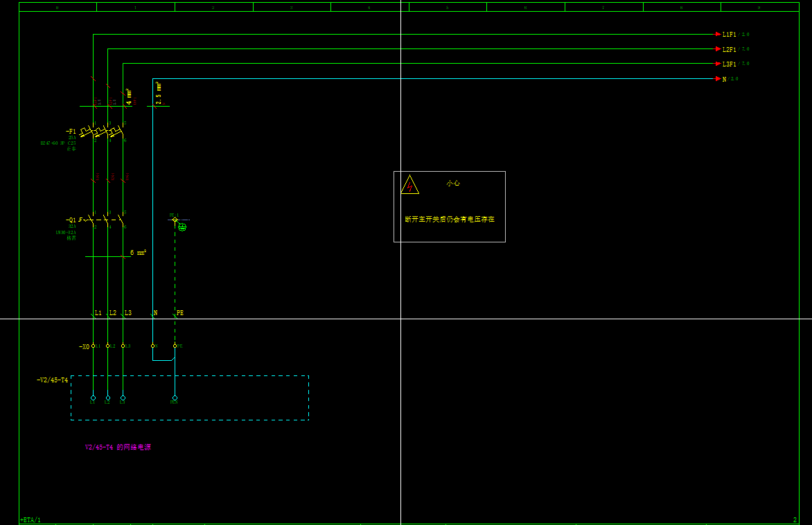Select the 6 mm² wire size label
This screenshot has height=525, width=812.
click(x=138, y=253)
